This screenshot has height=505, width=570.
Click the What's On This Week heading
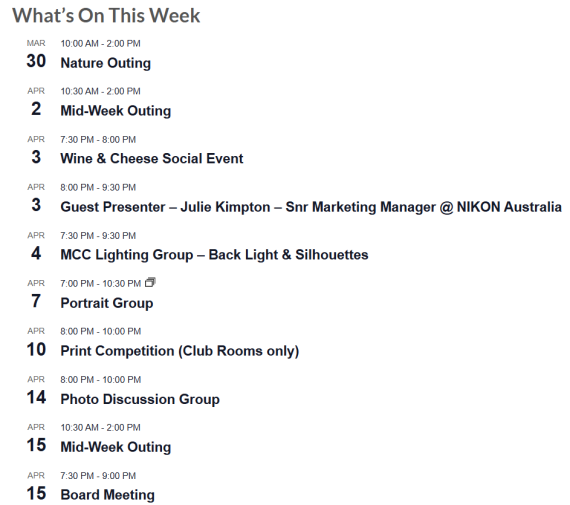106,16
